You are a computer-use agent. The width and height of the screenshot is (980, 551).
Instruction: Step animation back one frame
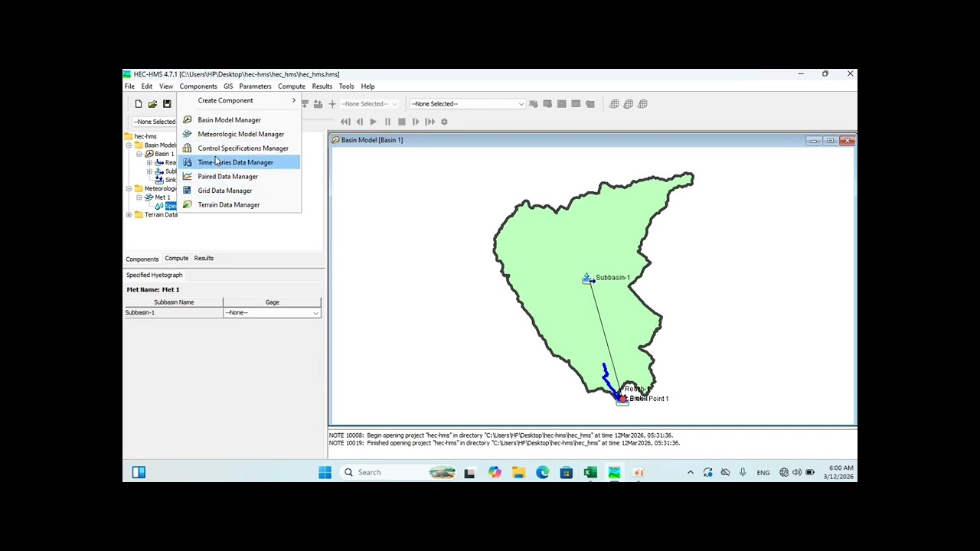click(360, 122)
